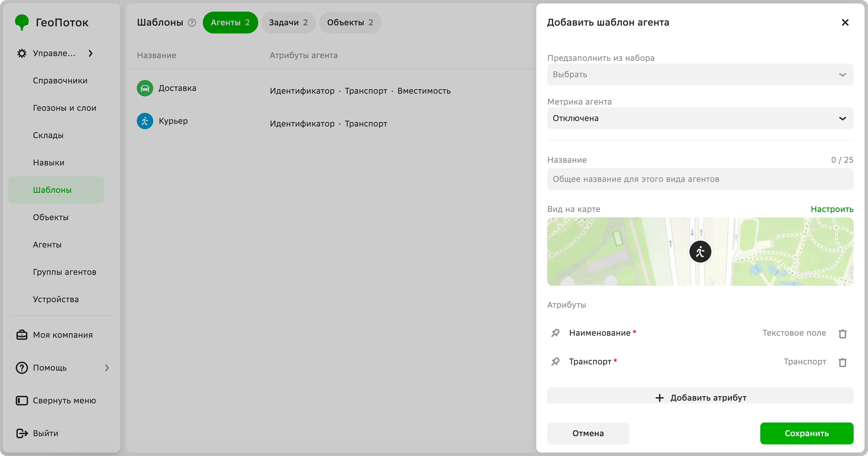
Task: Click the blue runner icon for Курьер
Action: (145, 121)
